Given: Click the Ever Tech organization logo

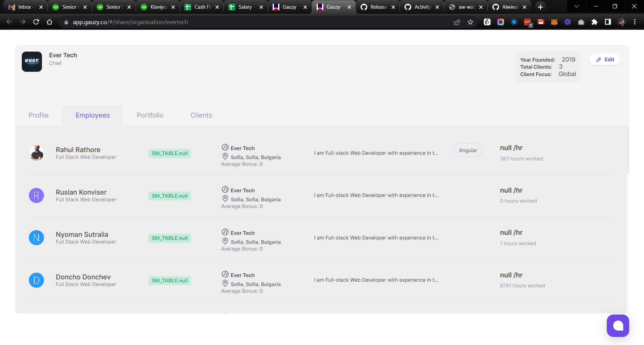Looking at the screenshot, I should (32, 61).
